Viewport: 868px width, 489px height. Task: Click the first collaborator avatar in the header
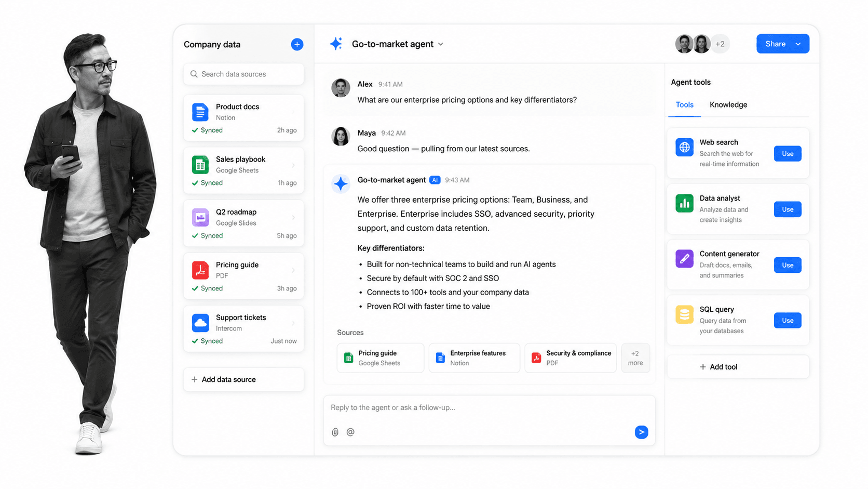(x=684, y=44)
